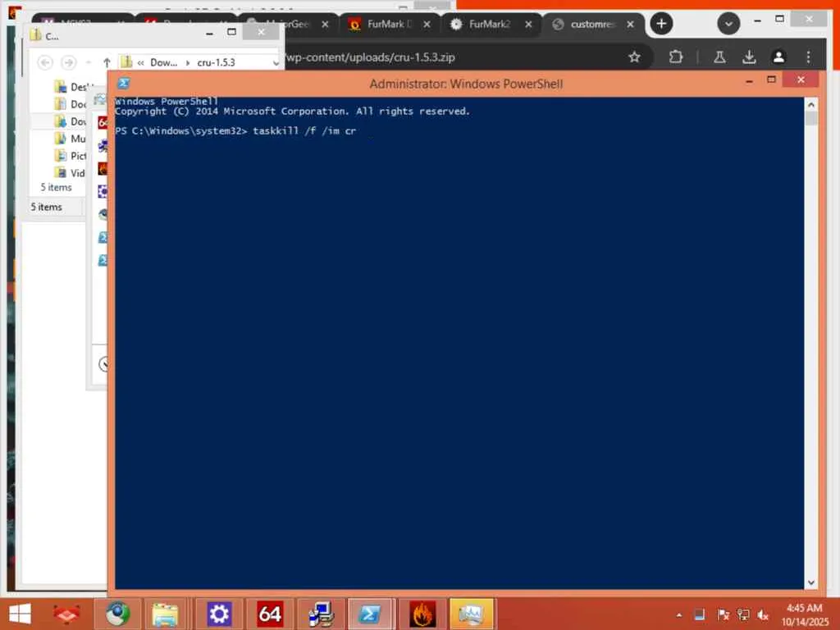Open the FurMark flame taskbar icon

tap(422, 614)
